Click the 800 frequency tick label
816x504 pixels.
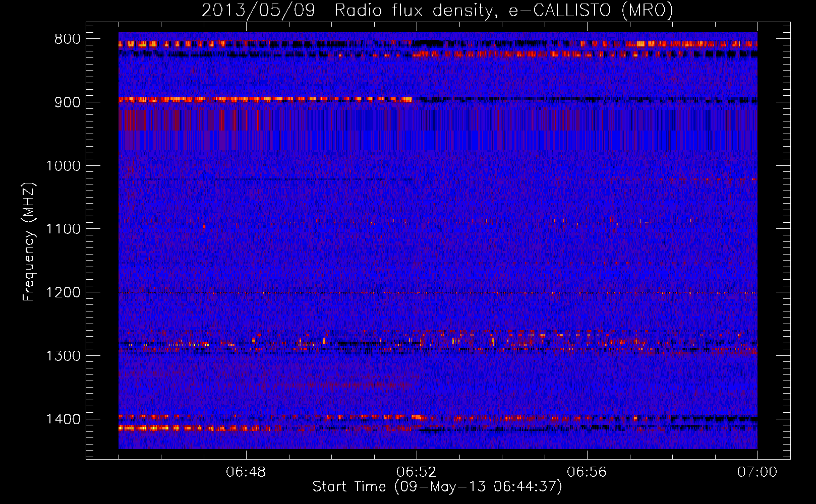point(68,39)
